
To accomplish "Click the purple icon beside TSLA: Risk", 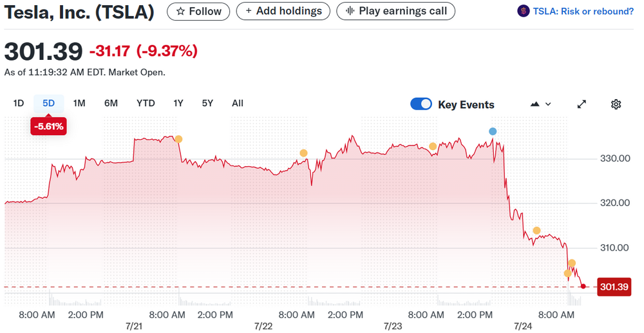I will point(524,11).
